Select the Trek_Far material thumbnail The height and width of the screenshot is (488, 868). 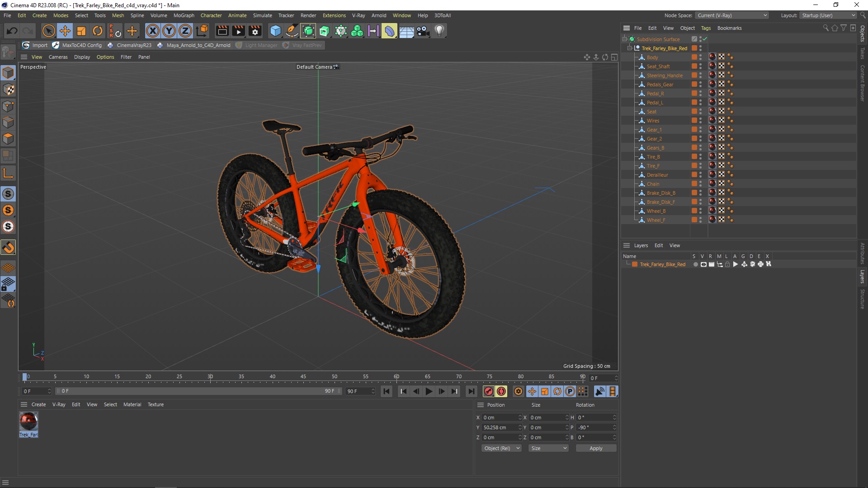[28, 422]
